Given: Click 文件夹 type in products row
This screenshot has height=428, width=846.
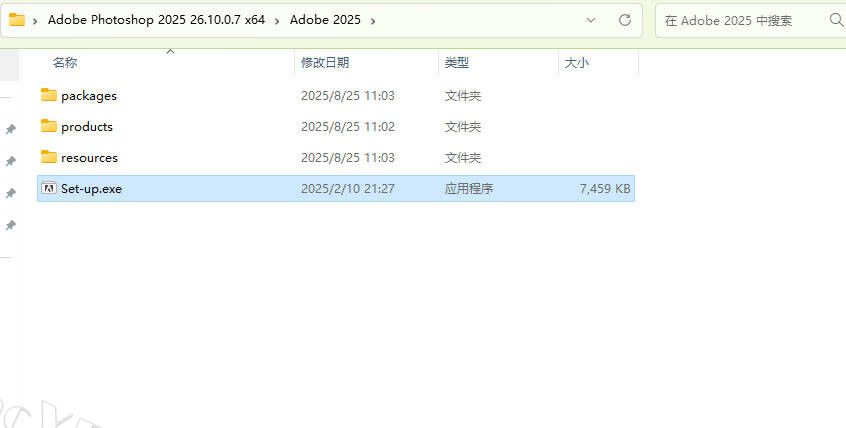Looking at the screenshot, I should 463,126.
